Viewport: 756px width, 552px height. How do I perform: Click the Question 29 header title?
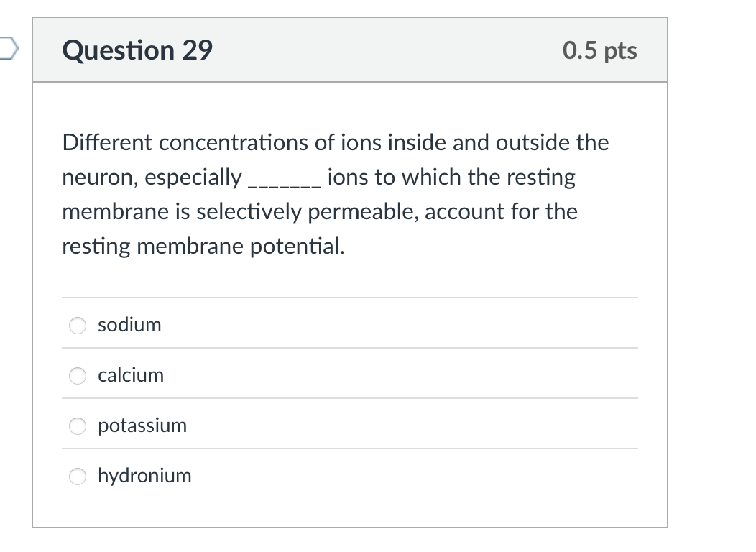click(x=137, y=50)
